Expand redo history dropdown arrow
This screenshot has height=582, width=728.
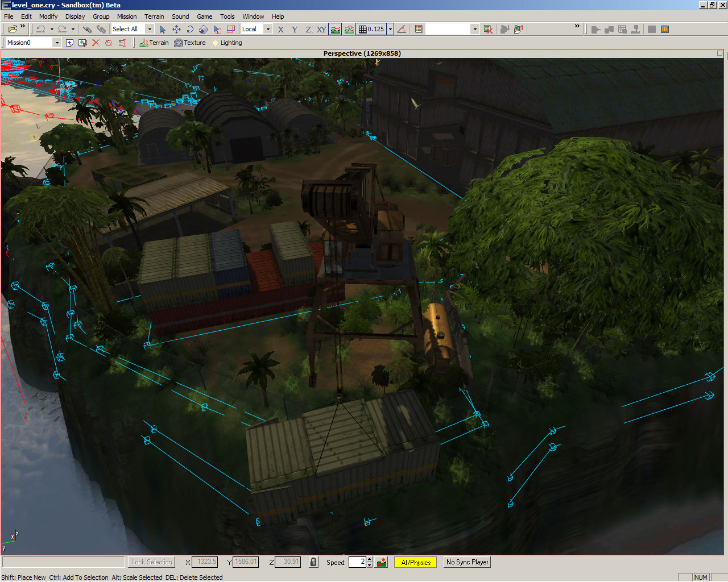pos(73,29)
